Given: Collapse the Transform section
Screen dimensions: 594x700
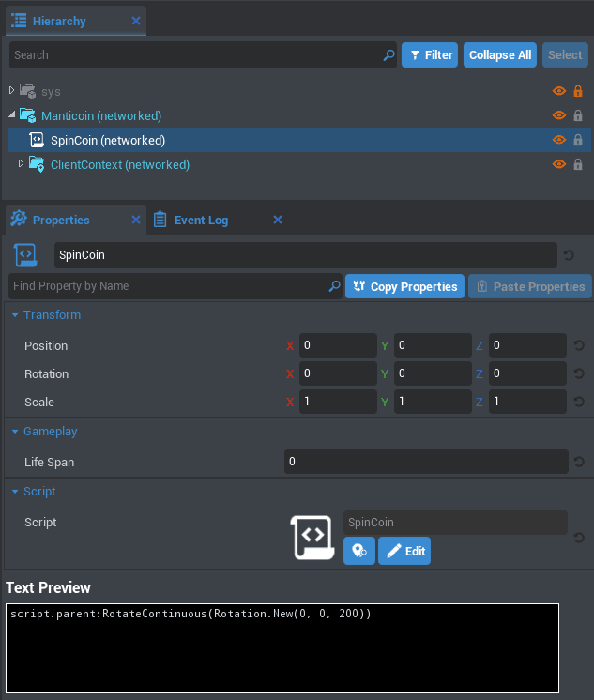Looking at the screenshot, I should (x=15, y=315).
